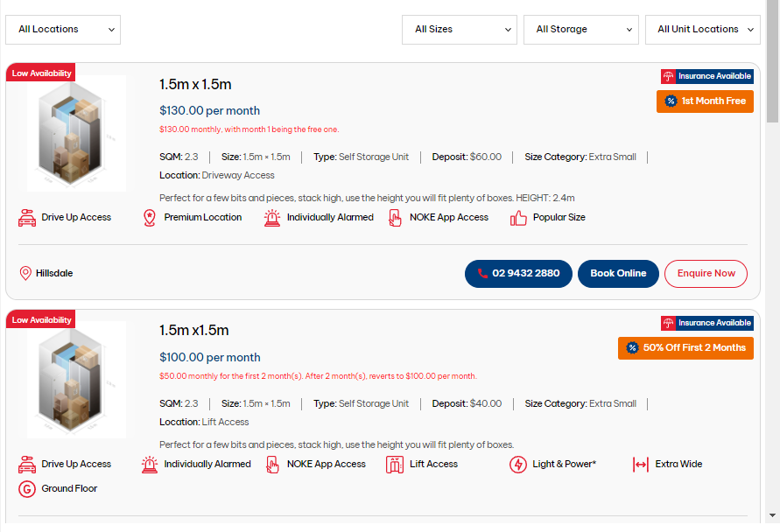This screenshot has width=780, height=532.
Task: Click the Enquire Now button
Action: [706, 274]
